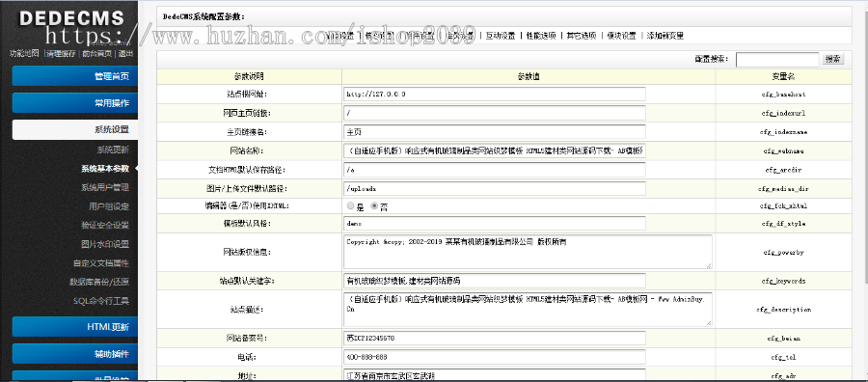Screen dimensions: 868x382
Task: Open 系统基本参数 in the sidebar
Action: tap(105, 169)
